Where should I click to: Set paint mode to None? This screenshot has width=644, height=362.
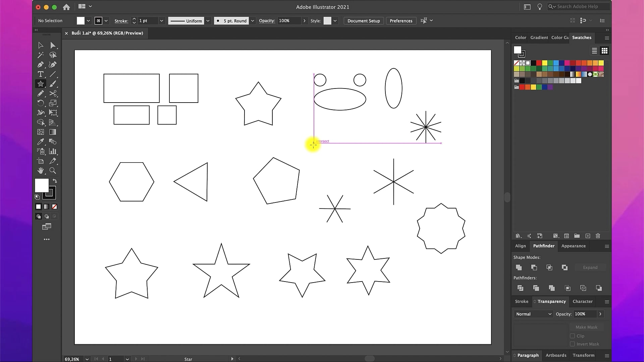coord(54,206)
